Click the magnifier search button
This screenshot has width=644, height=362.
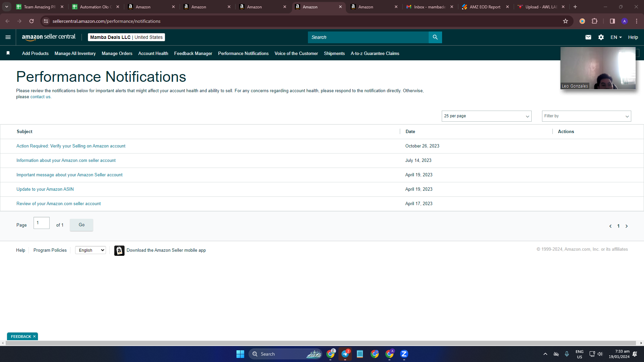point(435,37)
